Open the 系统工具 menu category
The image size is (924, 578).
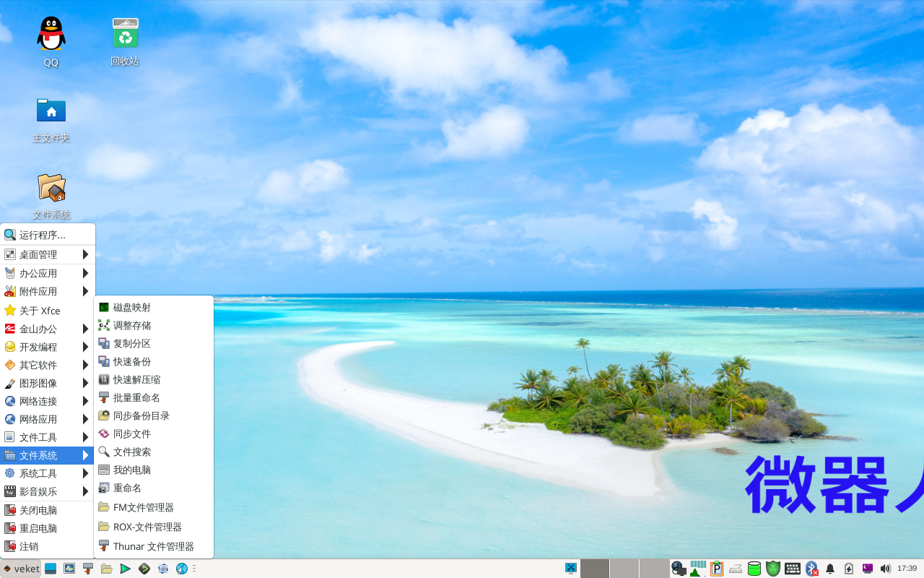point(48,473)
